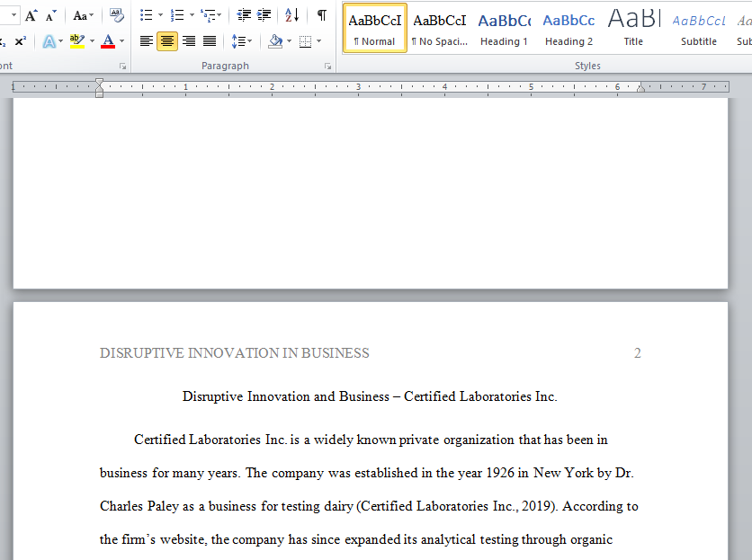The width and height of the screenshot is (752, 560).
Task: Toggle Justify alignment
Action: click(x=209, y=41)
